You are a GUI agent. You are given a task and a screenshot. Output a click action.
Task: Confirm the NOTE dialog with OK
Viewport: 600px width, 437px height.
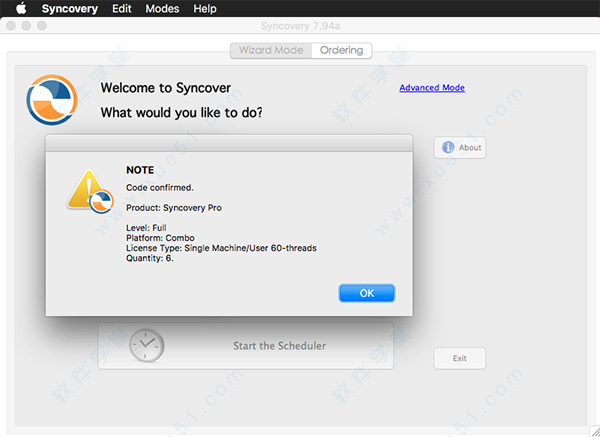[x=367, y=293]
